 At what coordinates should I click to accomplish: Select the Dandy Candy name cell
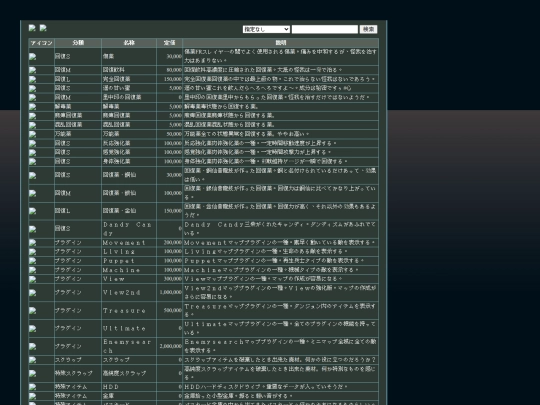[129, 229]
